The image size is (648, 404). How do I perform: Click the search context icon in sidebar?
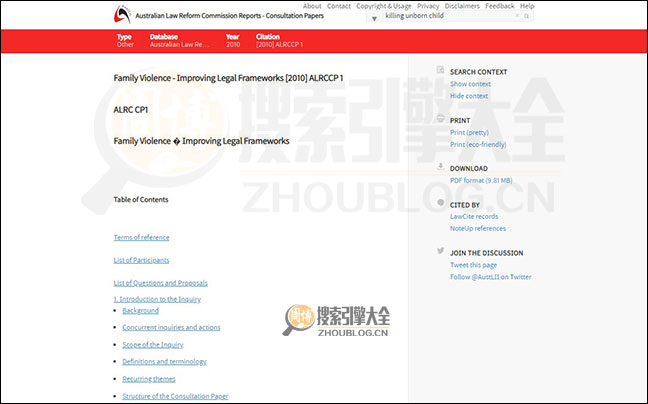440,71
